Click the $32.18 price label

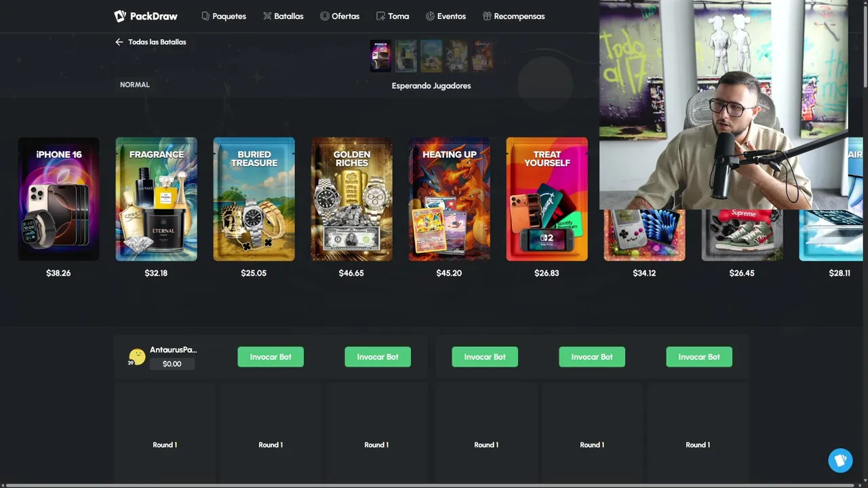coord(156,273)
